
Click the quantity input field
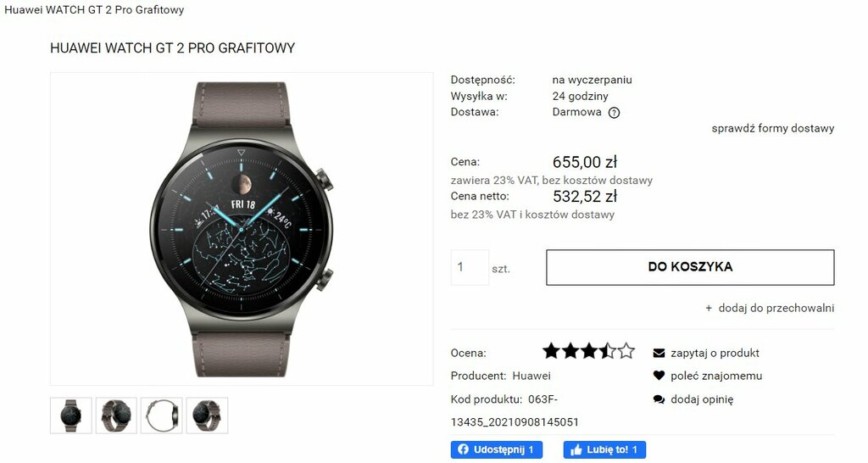(470, 267)
